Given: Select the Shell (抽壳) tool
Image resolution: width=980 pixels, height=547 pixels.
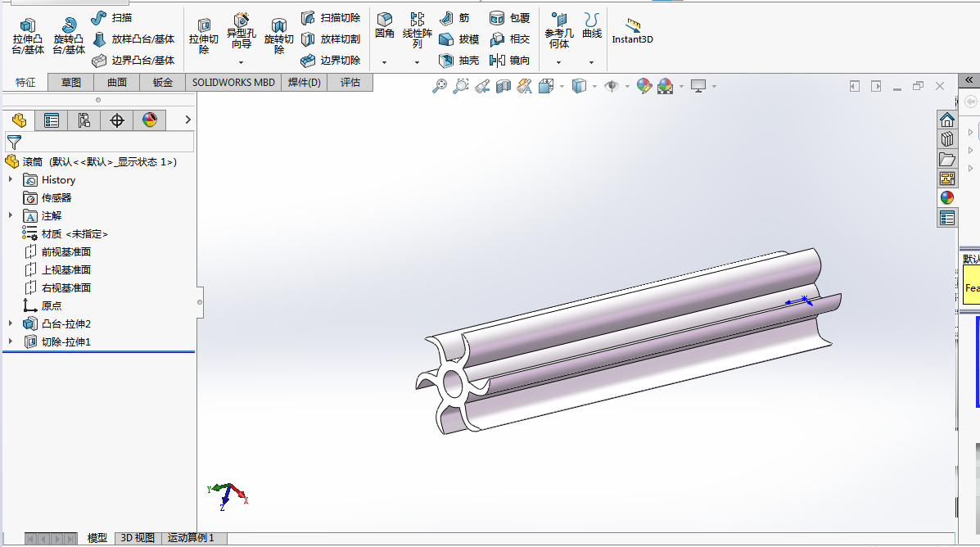Looking at the screenshot, I should pos(458,61).
